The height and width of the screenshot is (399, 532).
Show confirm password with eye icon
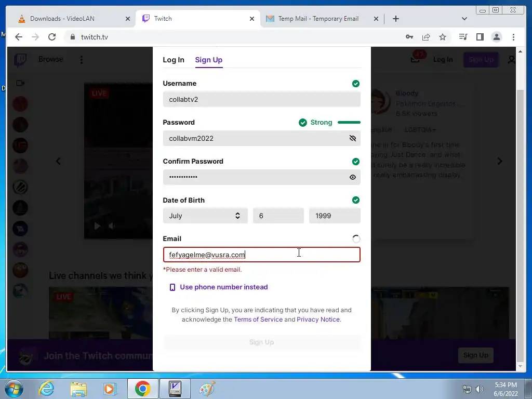click(x=353, y=177)
